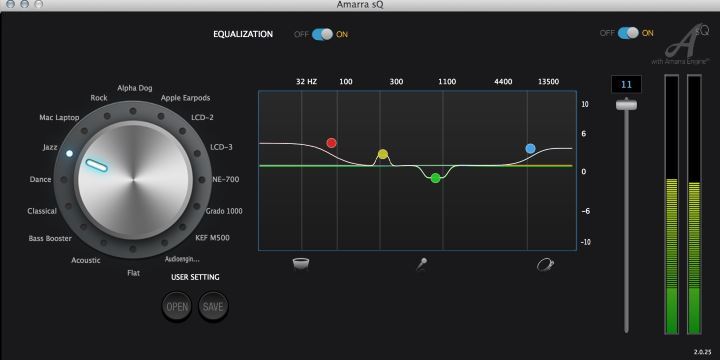Select the green EQ band node
The width and height of the screenshot is (720, 360).
435,178
